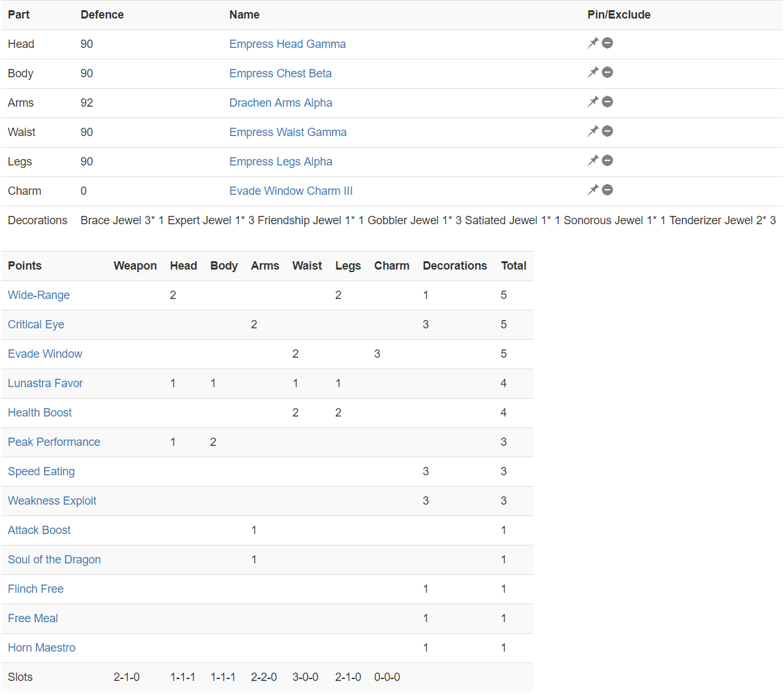This screenshot has width=784, height=695.
Task: Open the Horn Maestro skill link
Action: pyautogui.click(x=41, y=648)
